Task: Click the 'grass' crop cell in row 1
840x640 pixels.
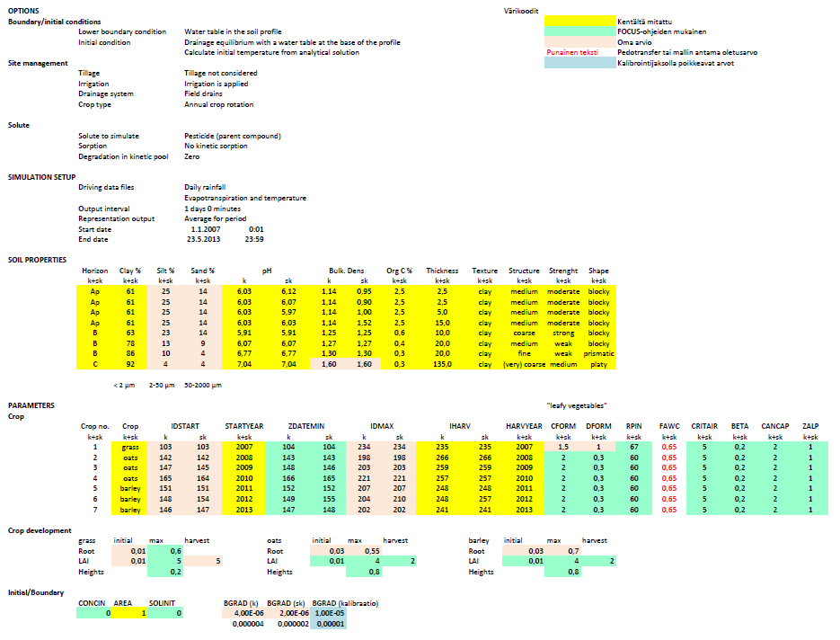Action: pyautogui.click(x=130, y=447)
